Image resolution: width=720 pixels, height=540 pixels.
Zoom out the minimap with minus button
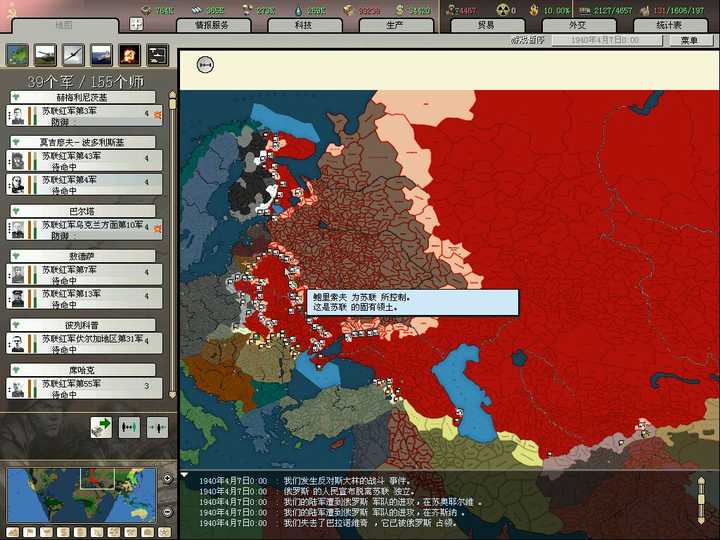pos(167,511)
